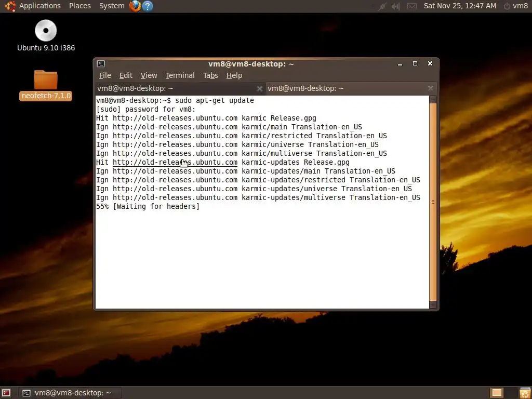Click the Show Desktop button in bottom panel
532x399 pixels.
point(6,393)
